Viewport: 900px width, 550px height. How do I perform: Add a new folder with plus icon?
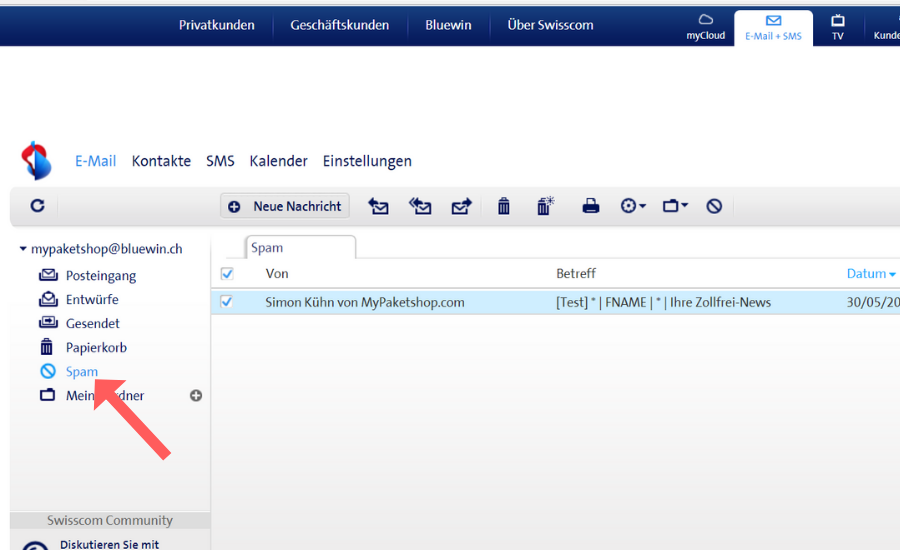[196, 395]
